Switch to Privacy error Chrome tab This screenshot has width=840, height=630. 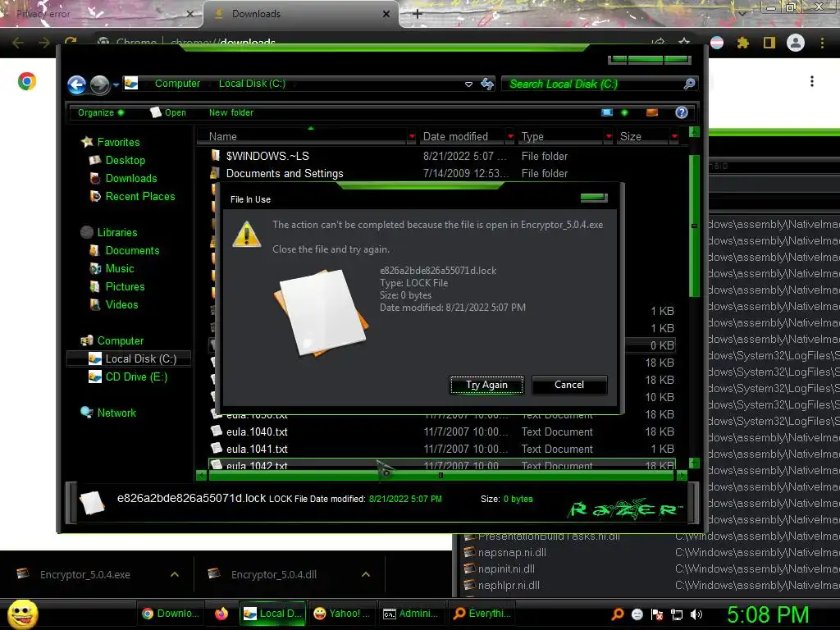101,14
